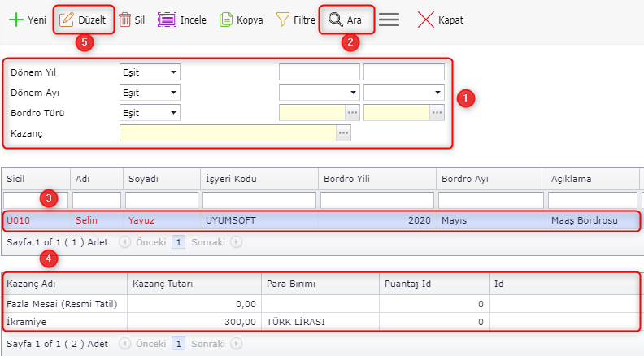The width and height of the screenshot is (644, 356).
Task: Sort by the Bordro Yili column header
Action: click(x=376, y=178)
